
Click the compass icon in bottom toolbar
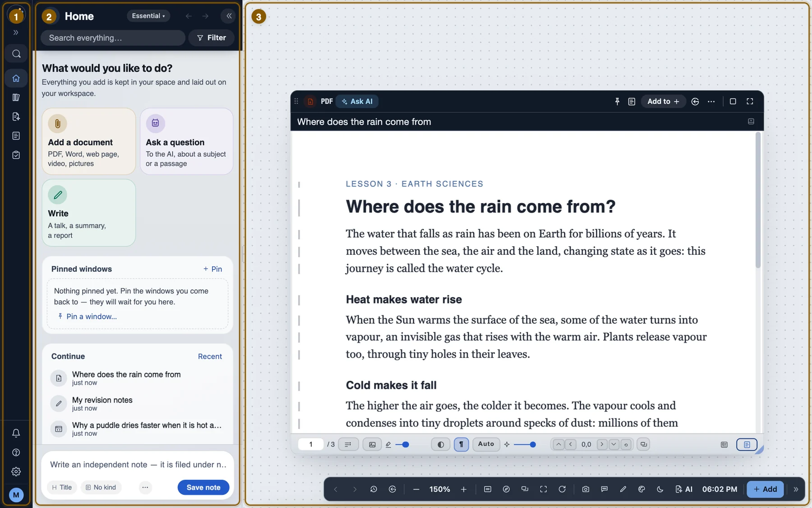pos(506,489)
